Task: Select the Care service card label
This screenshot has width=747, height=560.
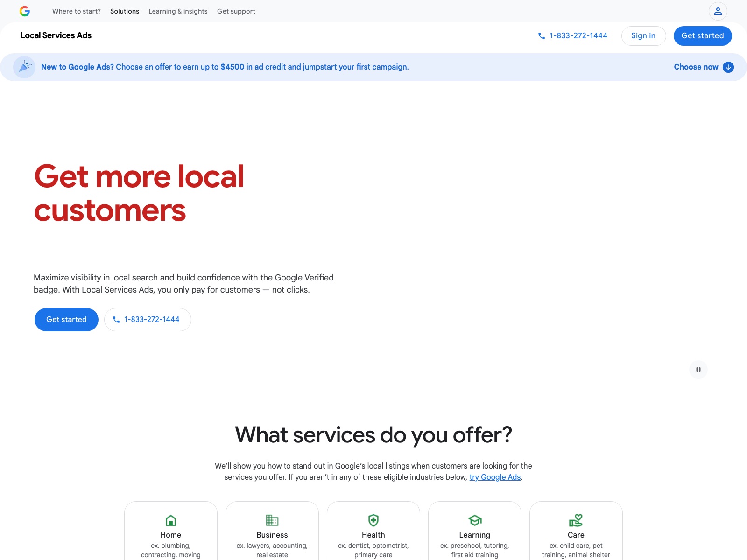Action: [576, 535]
